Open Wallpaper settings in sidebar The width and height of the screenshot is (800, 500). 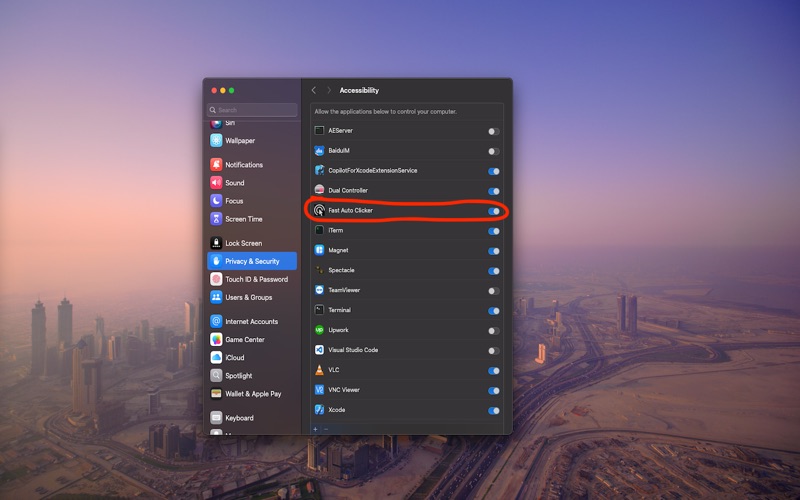[x=252, y=140]
